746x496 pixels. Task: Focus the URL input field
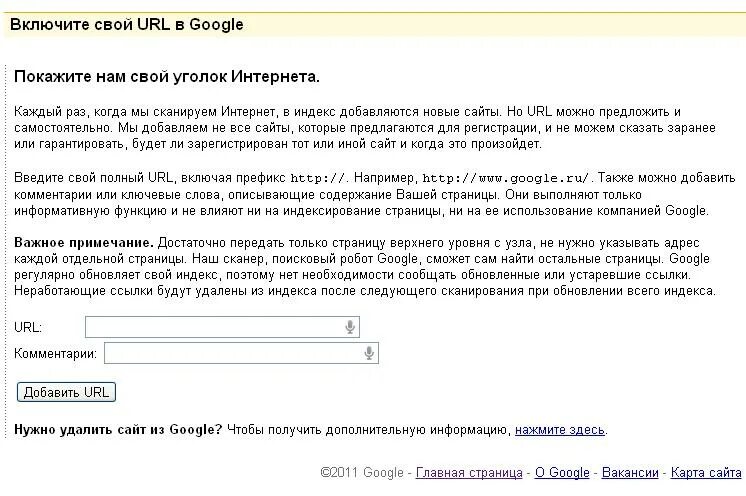(x=222, y=327)
